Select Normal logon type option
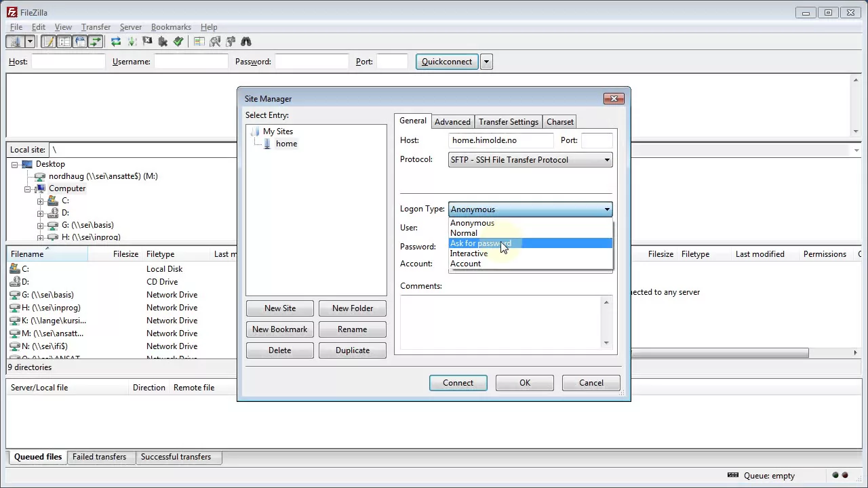The width and height of the screenshot is (868, 488). pyautogui.click(x=530, y=233)
